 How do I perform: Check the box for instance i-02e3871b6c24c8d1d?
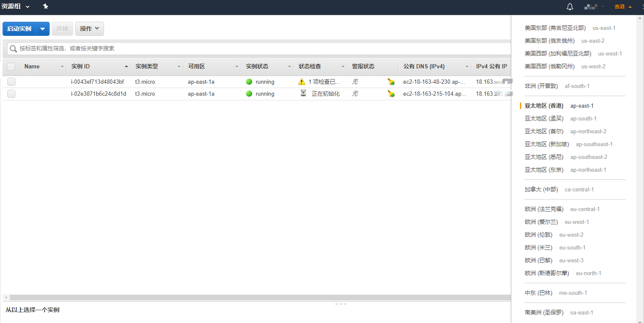coord(11,94)
